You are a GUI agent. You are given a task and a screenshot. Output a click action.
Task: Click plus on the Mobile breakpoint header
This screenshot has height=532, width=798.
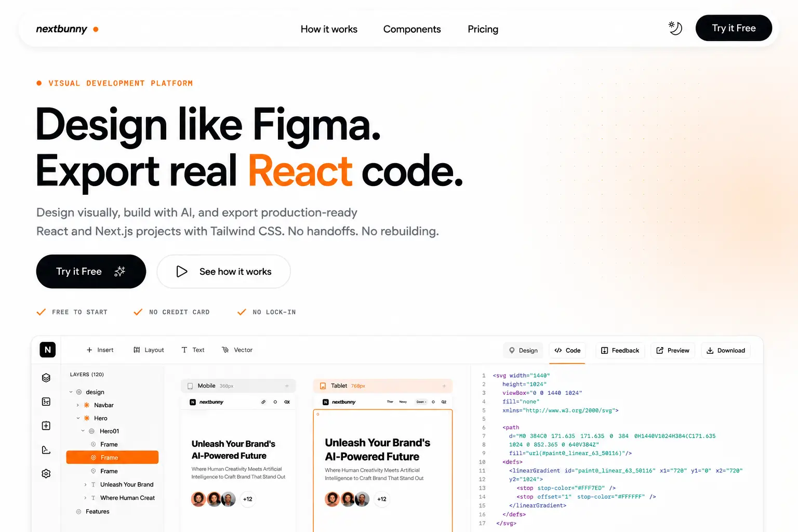click(x=287, y=386)
